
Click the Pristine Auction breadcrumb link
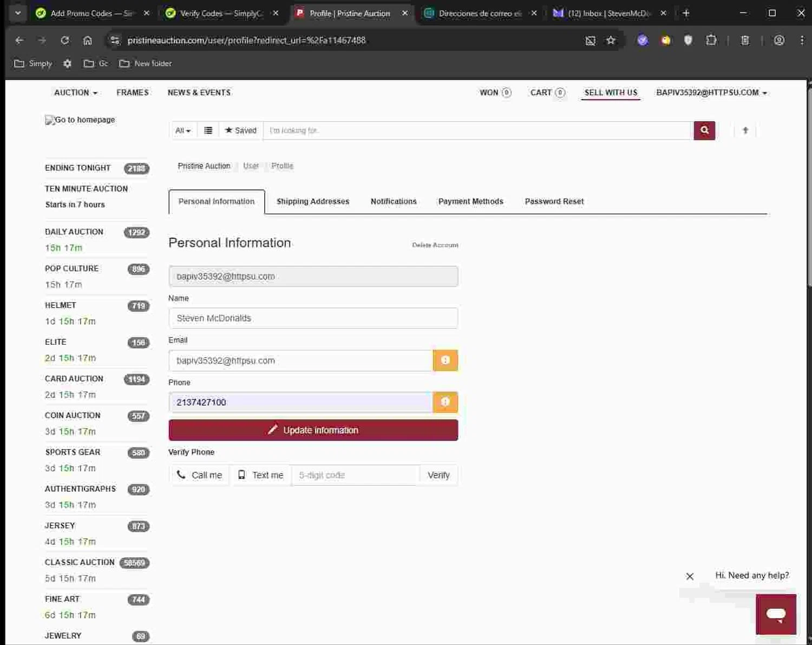(x=204, y=166)
